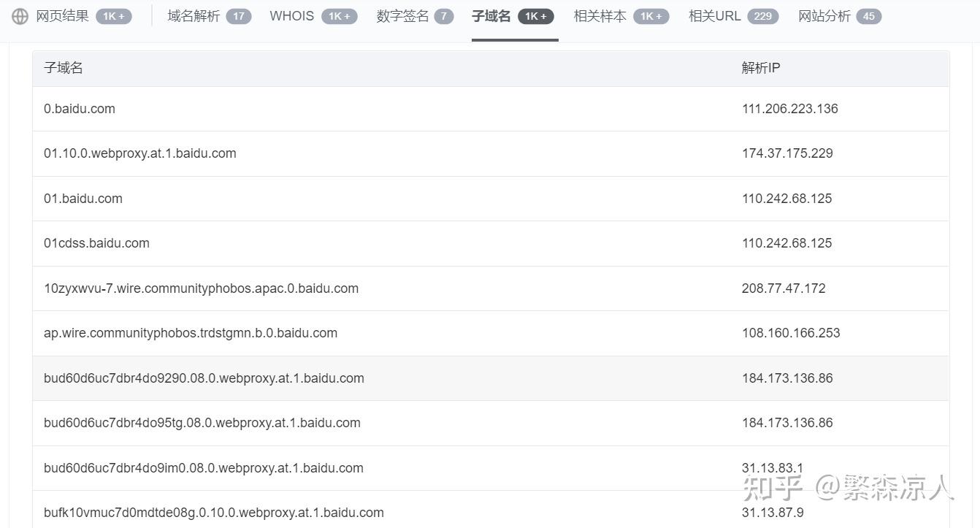Image resolution: width=980 pixels, height=528 pixels.
Task: Open the WHOIS tab
Action: (x=313, y=16)
